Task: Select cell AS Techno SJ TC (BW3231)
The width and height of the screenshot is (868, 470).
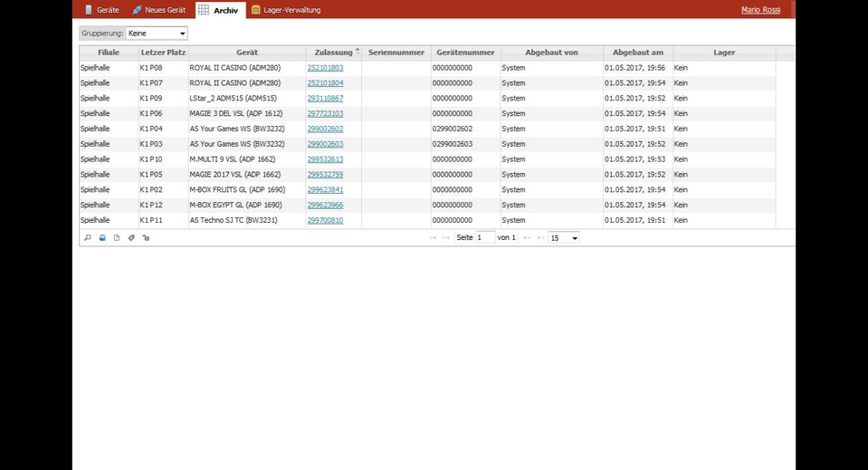Action: [247, 220]
